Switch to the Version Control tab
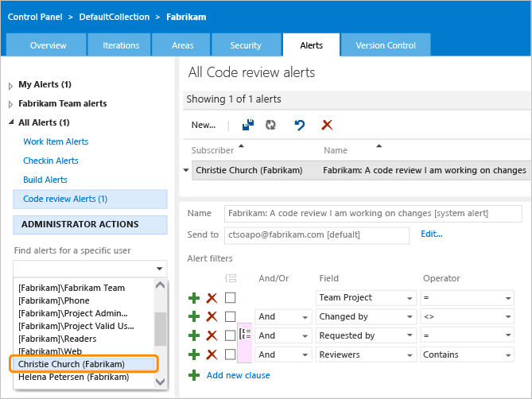This screenshot has height=399, width=532. pyautogui.click(x=386, y=45)
